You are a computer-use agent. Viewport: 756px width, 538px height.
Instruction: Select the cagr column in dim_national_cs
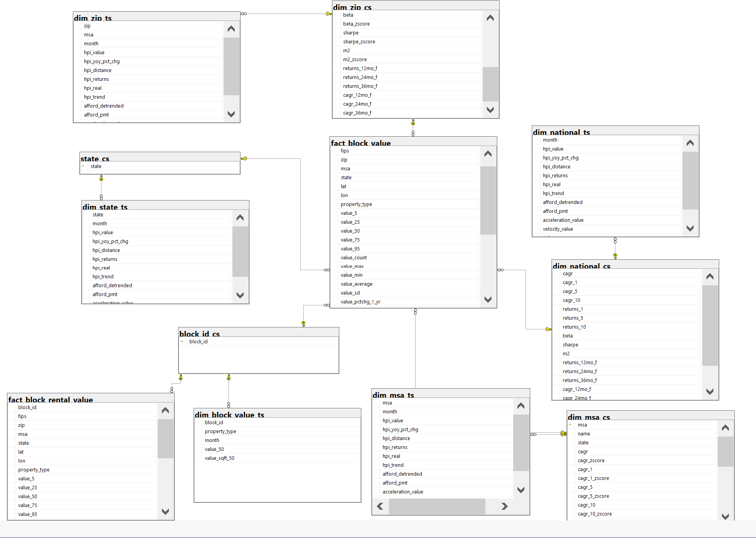pyautogui.click(x=568, y=273)
